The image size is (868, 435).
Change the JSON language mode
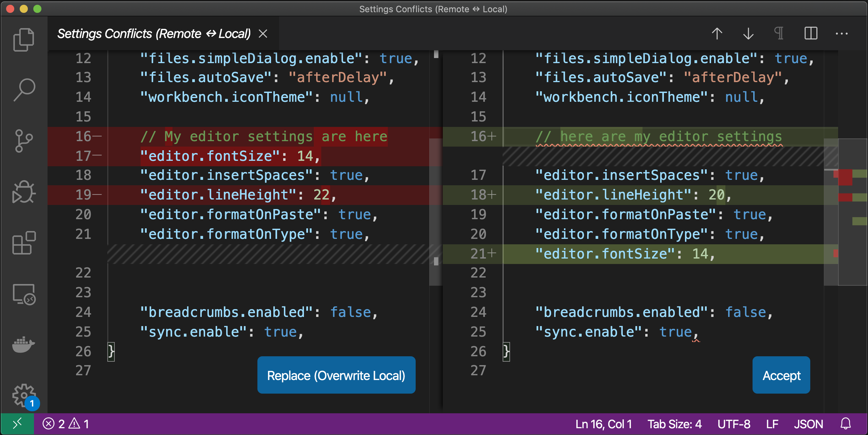point(809,423)
